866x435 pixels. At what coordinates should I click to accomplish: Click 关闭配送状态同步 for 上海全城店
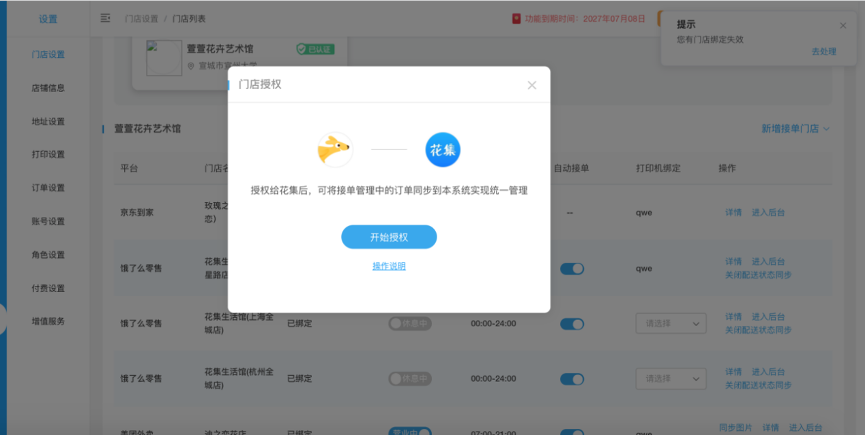[x=758, y=330]
